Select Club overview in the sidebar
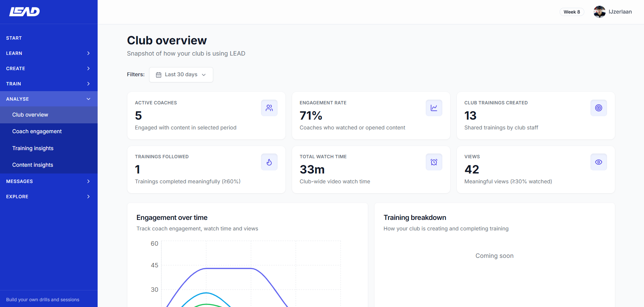Screen dimensions: 644x307 [x=30, y=115]
